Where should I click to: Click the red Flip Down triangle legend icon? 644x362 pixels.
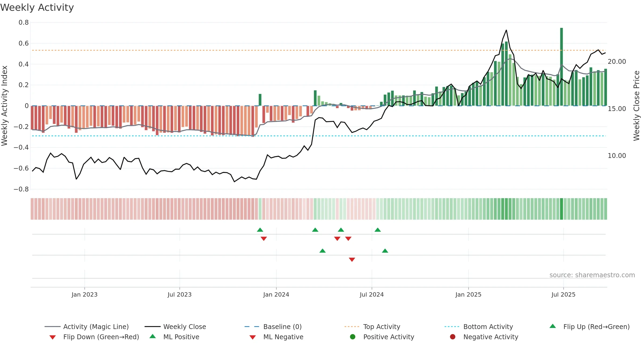(x=53, y=337)
